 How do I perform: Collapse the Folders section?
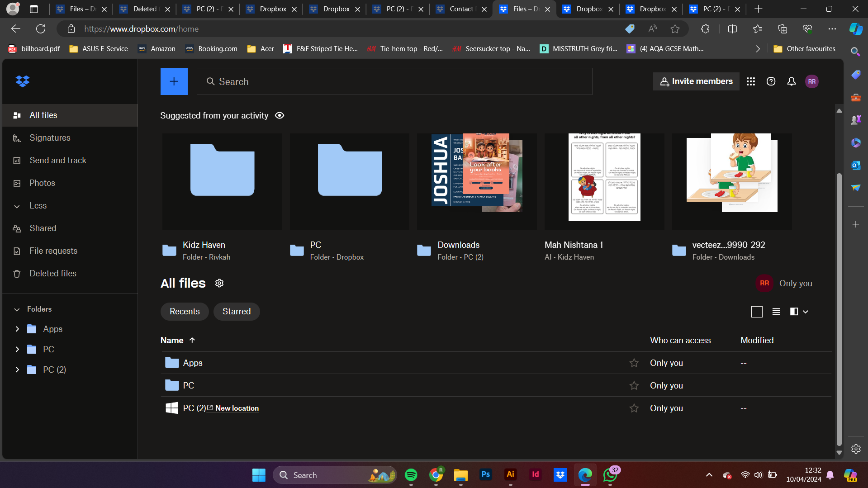pos(17,309)
